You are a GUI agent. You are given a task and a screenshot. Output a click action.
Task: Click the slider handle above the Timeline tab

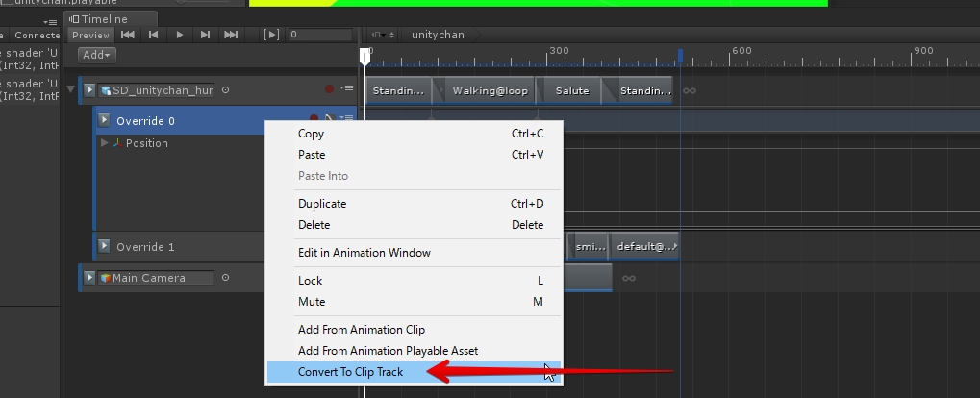181,2
